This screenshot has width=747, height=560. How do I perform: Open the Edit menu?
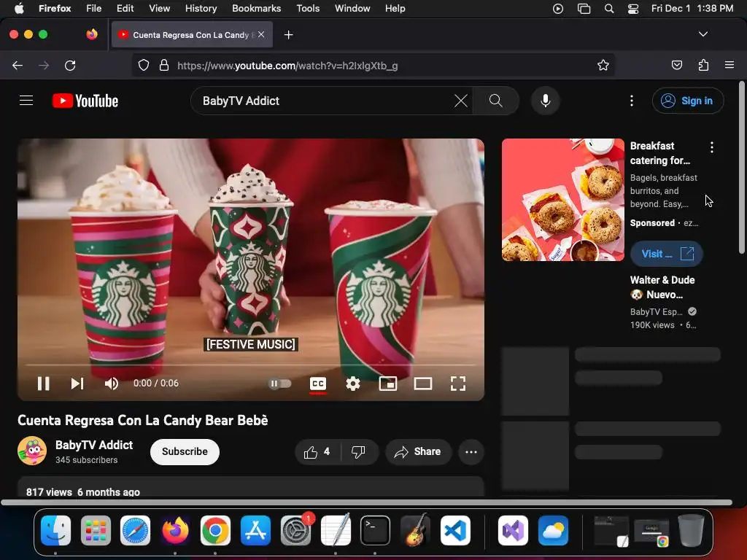coord(125,8)
